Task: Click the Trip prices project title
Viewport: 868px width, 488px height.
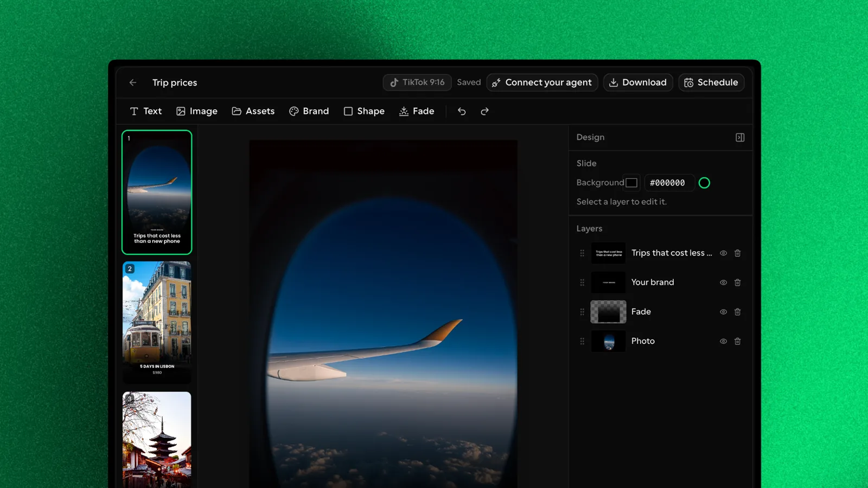Action: pos(175,82)
